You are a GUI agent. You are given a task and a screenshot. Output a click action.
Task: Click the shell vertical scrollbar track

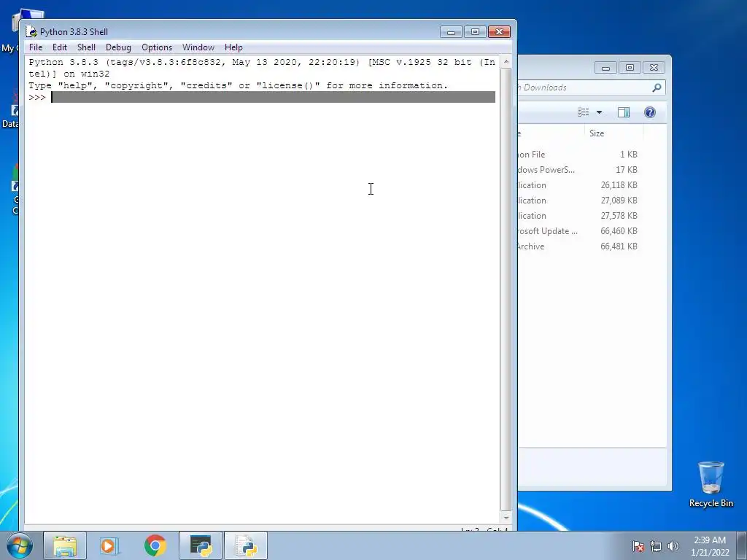(506, 289)
